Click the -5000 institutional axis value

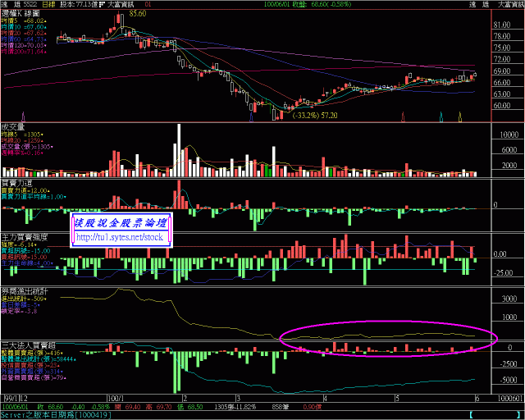coord(509,380)
